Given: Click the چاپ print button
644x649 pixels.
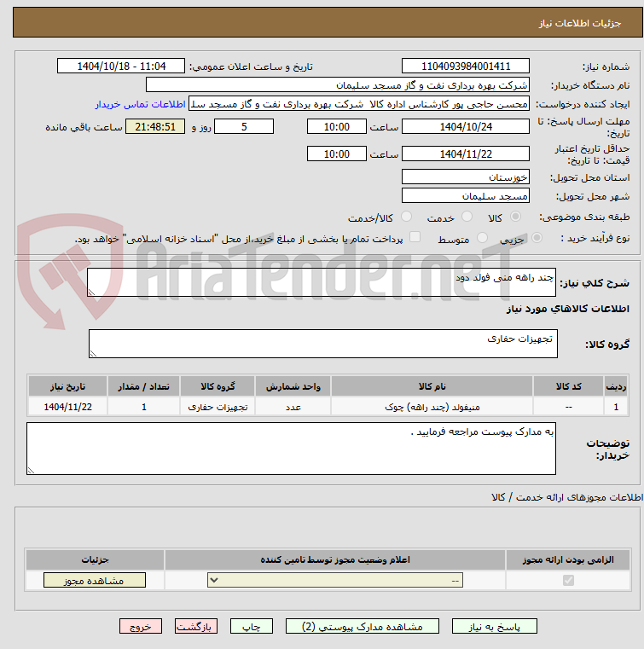Looking at the screenshot, I should pos(252,626).
